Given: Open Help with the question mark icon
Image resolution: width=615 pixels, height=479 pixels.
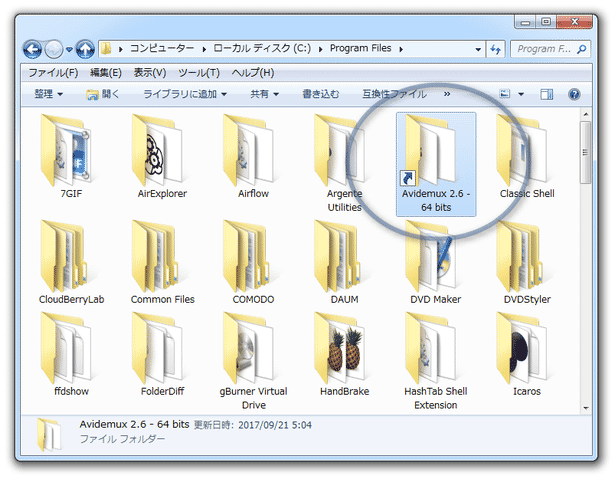Looking at the screenshot, I should click(x=574, y=94).
